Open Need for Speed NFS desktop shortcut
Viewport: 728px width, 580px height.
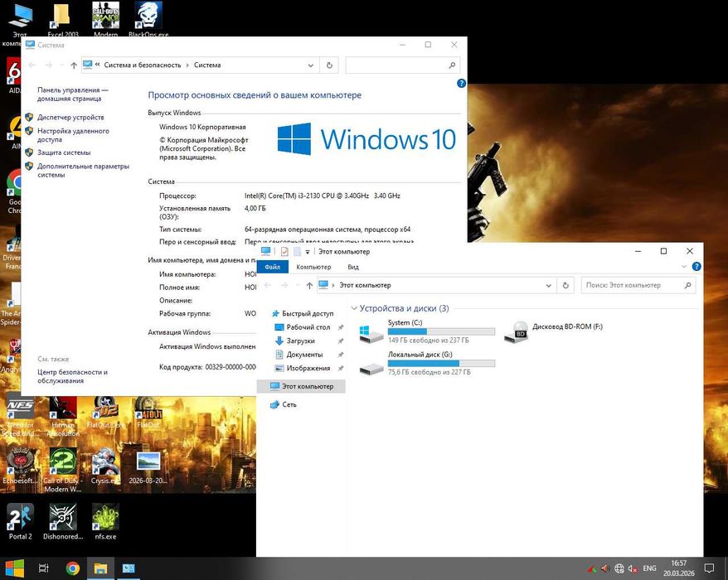click(21, 416)
